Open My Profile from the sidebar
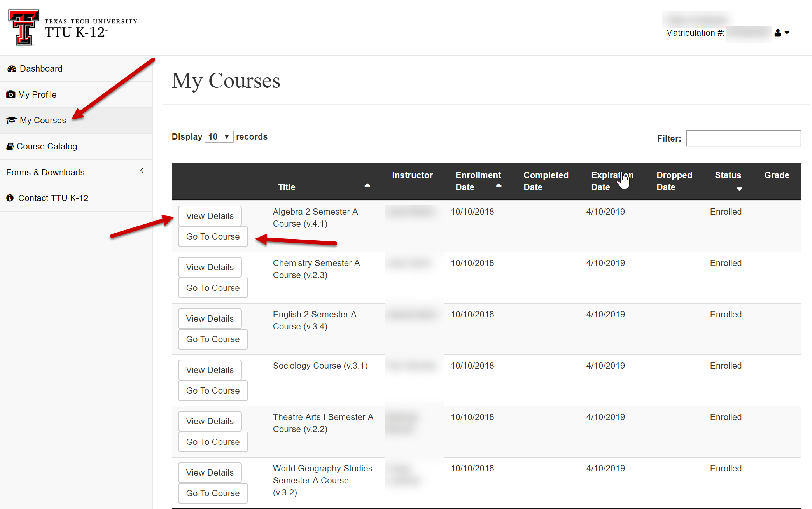The image size is (812, 509). 37,94
